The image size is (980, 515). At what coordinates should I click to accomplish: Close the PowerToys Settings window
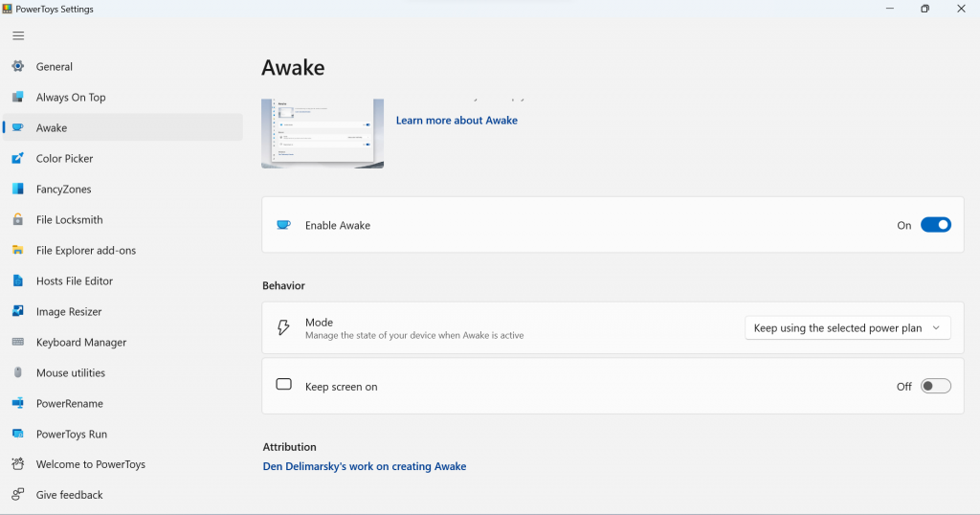pos(961,9)
